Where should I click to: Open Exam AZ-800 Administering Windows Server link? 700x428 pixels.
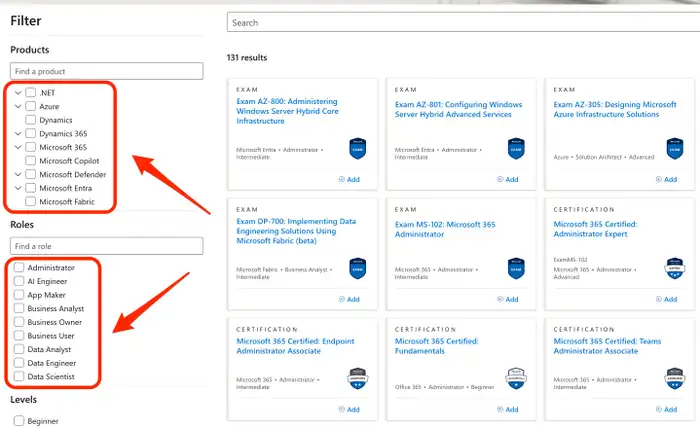[x=288, y=111]
